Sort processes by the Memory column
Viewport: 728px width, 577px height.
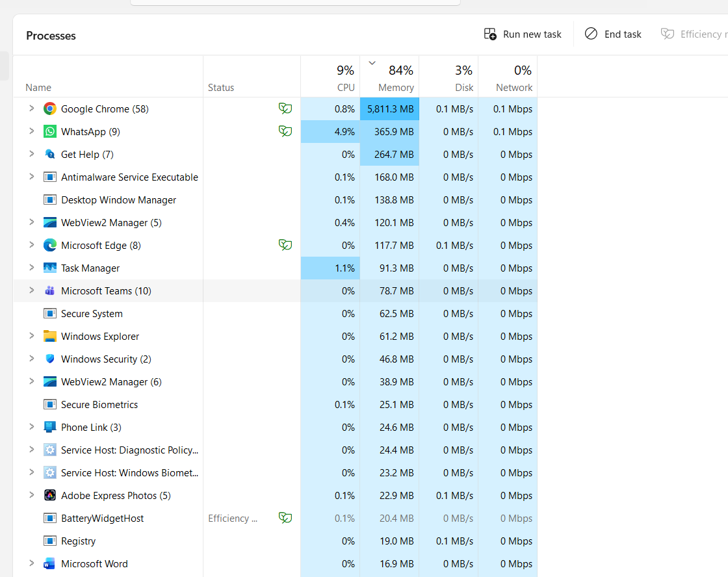(x=389, y=77)
